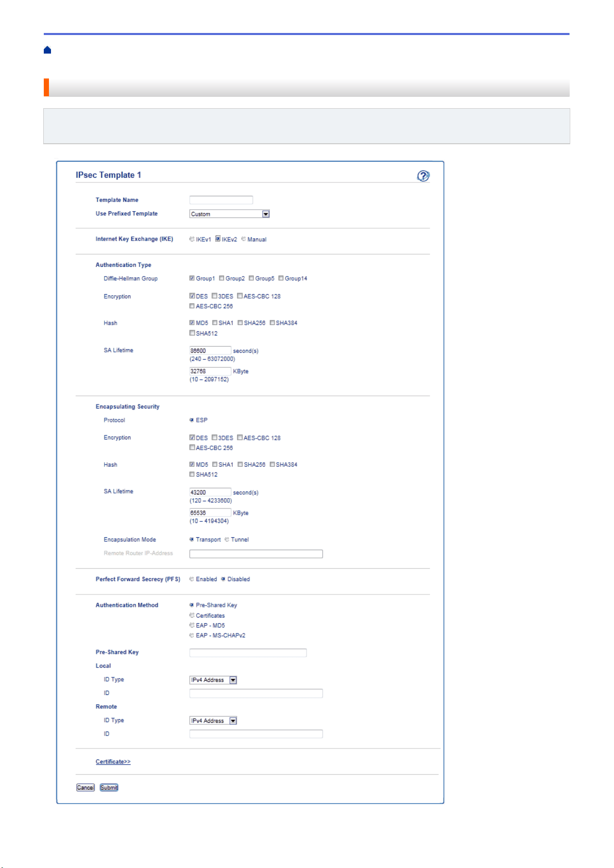This screenshot has width=614, height=868.
Task: Toggle Diffie-Hellman Group1 checkbox
Action: coord(192,278)
